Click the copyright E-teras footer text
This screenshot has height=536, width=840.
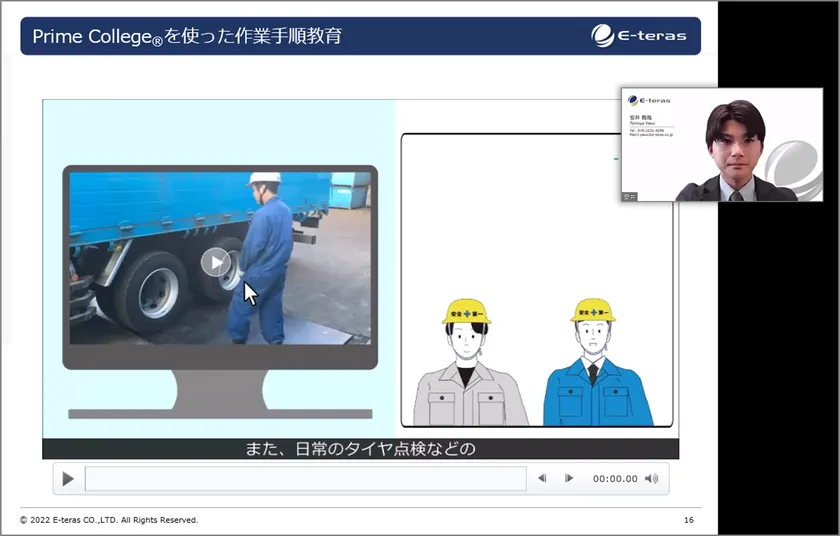(109, 520)
